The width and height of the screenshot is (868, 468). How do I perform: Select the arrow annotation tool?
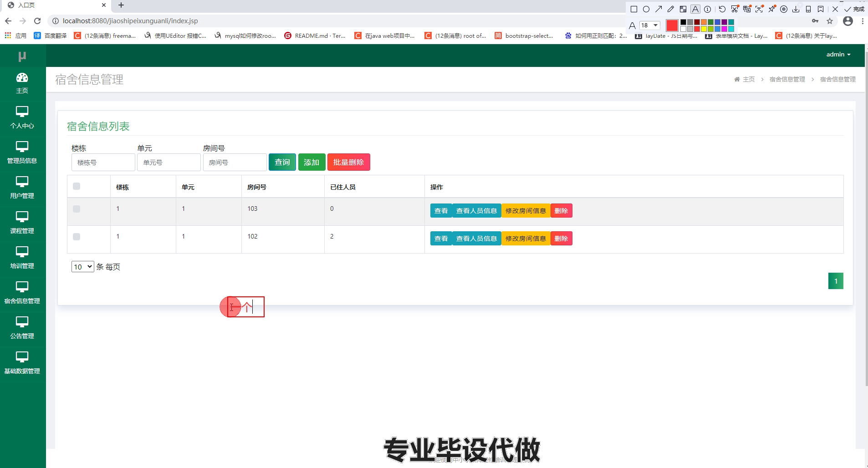click(x=659, y=9)
